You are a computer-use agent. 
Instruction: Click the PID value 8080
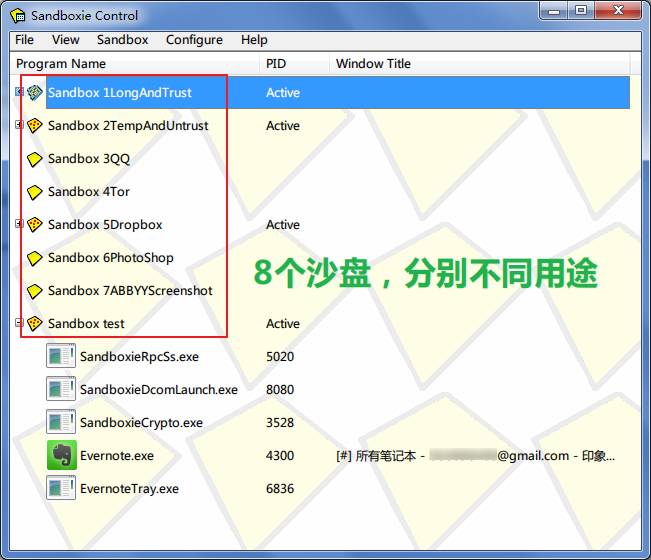click(x=280, y=389)
